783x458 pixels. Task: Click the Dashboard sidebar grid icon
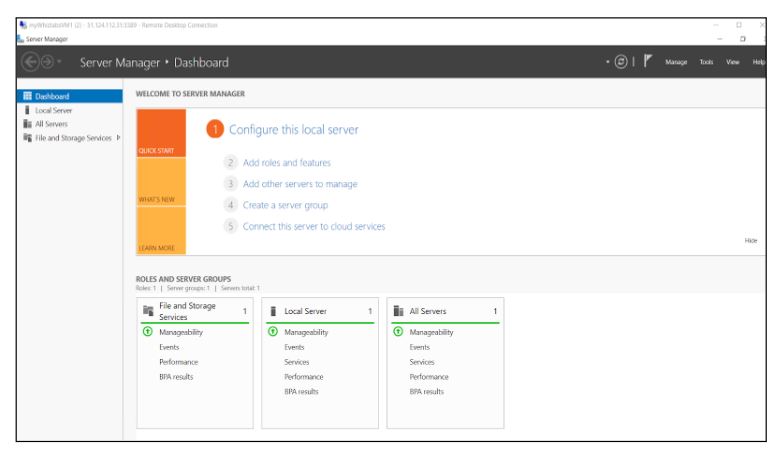coord(27,96)
